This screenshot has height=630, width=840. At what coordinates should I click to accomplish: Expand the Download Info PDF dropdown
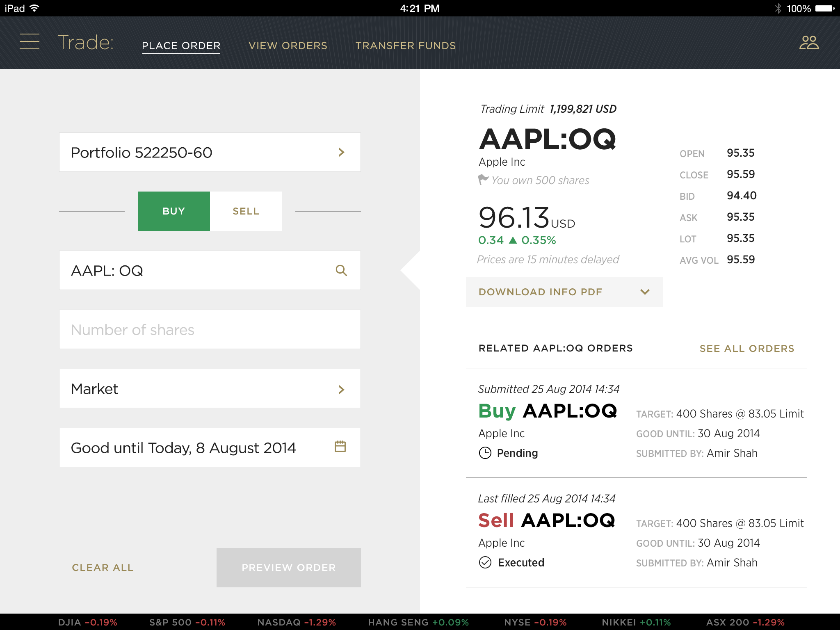coord(564,292)
